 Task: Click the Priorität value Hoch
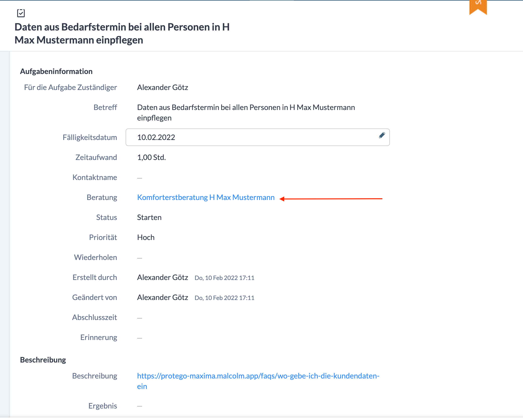pos(146,237)
